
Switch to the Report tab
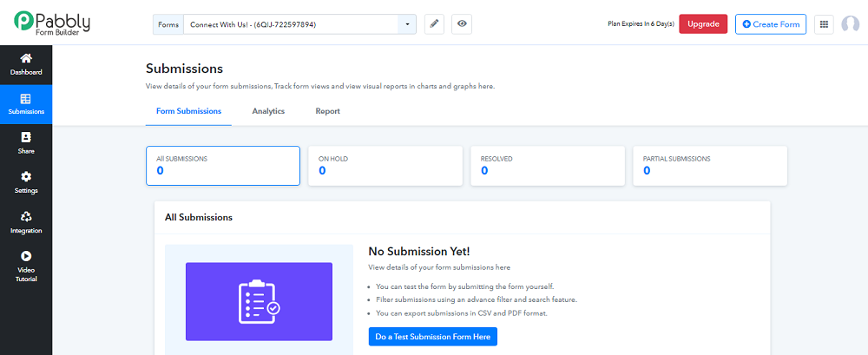[x=328, y=111]
